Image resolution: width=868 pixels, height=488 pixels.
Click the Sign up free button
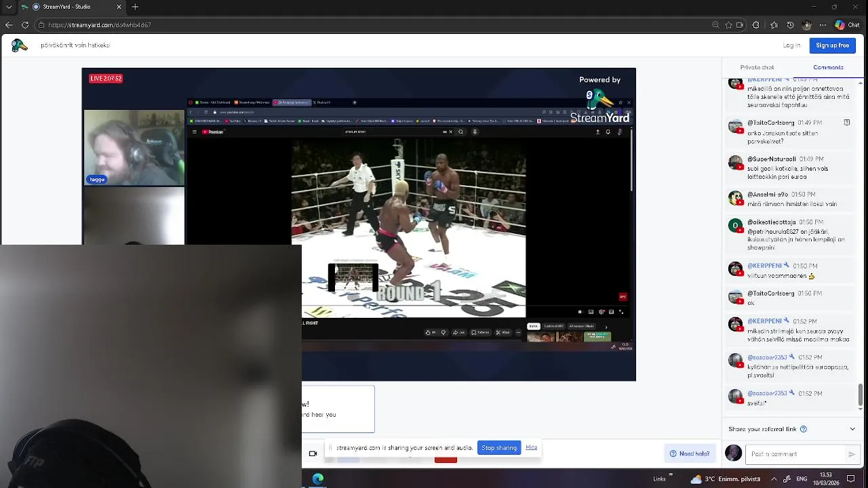coord(832,45)
